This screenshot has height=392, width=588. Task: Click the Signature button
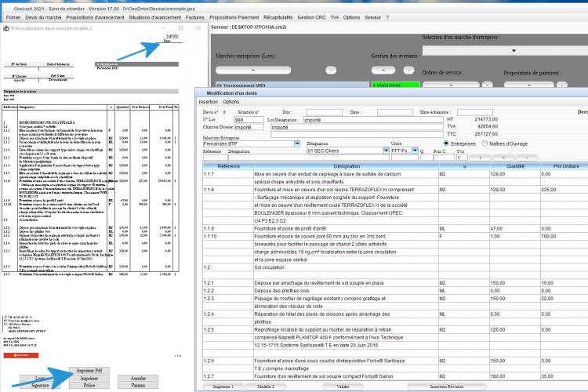click(40, 385)
